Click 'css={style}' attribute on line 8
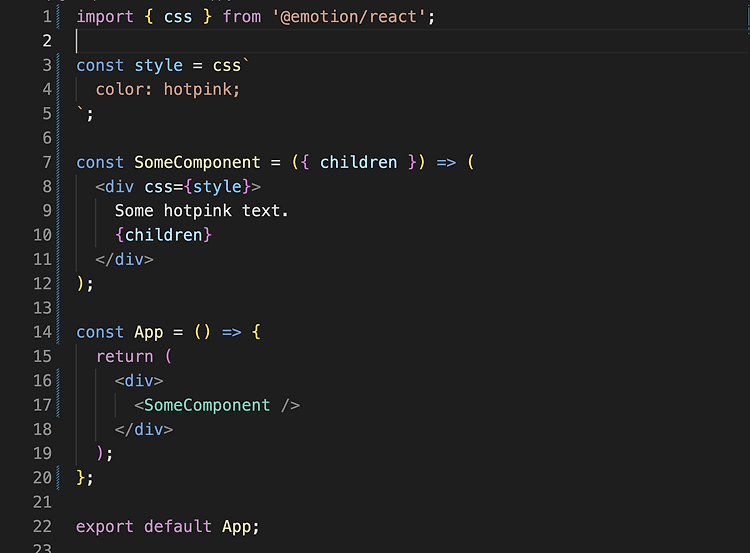The height and width of the screenshot is (553, 750). (197, 187)
